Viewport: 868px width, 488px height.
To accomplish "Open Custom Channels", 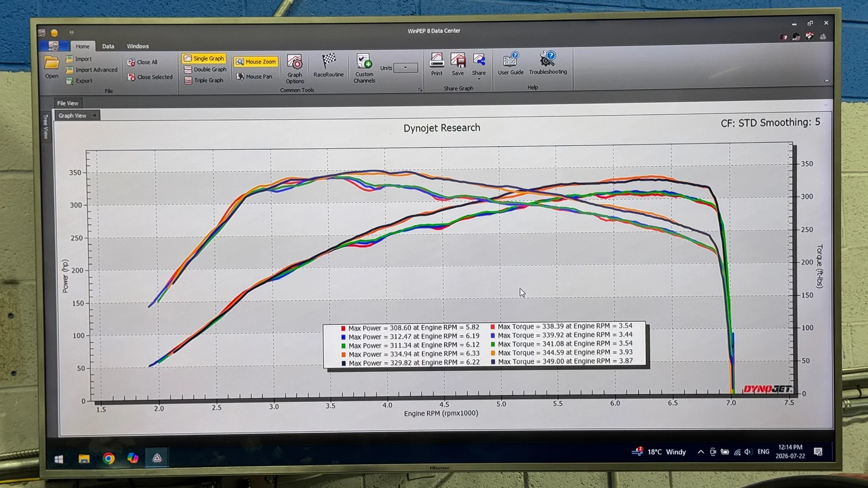I will tap(364, 68).
